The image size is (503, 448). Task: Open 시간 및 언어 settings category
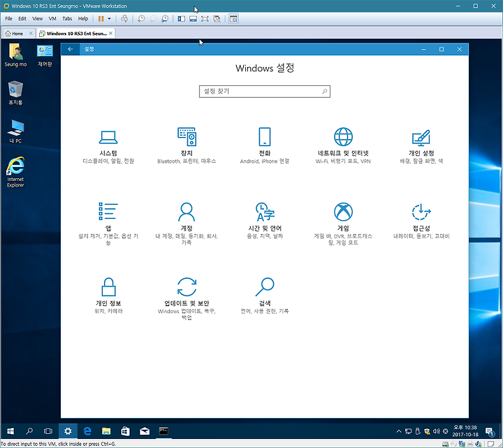(x=265, y=220)
